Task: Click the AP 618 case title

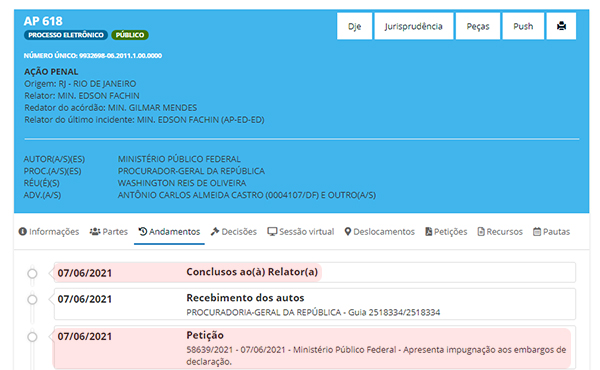Action: [x=43, y=21]
